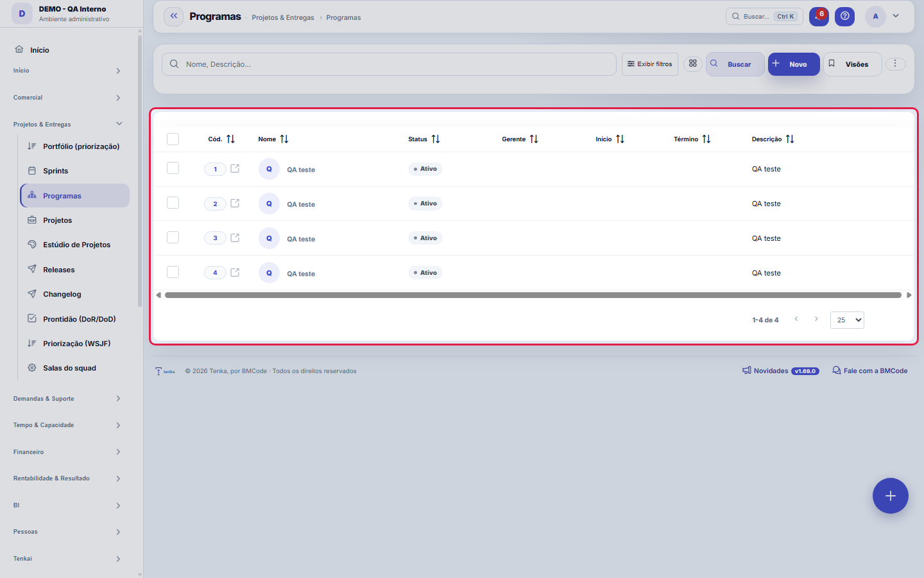Sort by Início column arrows

coord(620,139)
